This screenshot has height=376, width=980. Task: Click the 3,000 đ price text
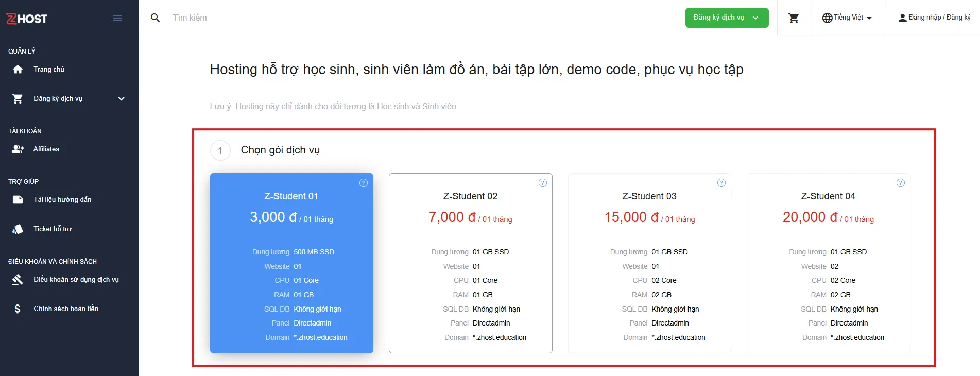click(x=273, y=217)
